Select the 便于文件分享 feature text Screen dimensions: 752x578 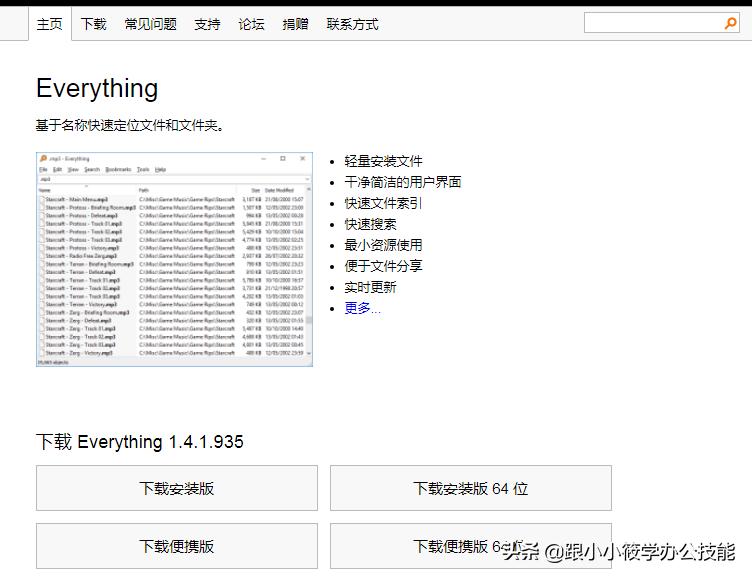coord(383,266)
